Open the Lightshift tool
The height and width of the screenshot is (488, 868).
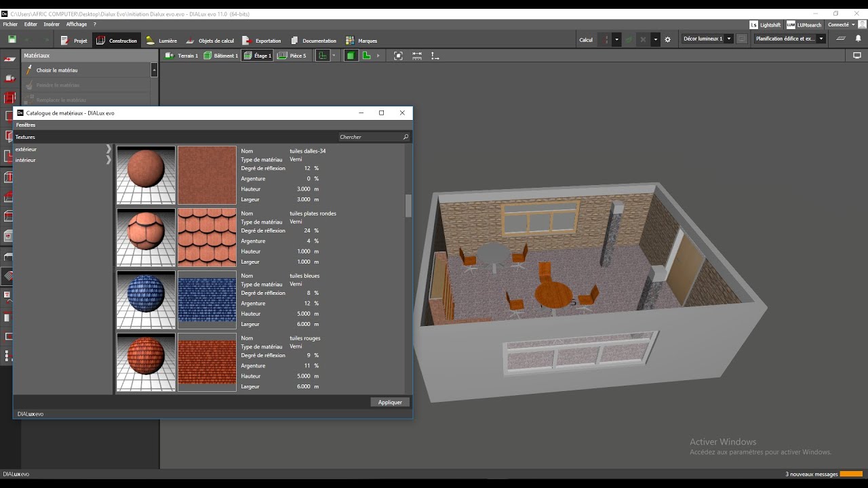coord(766,25)
